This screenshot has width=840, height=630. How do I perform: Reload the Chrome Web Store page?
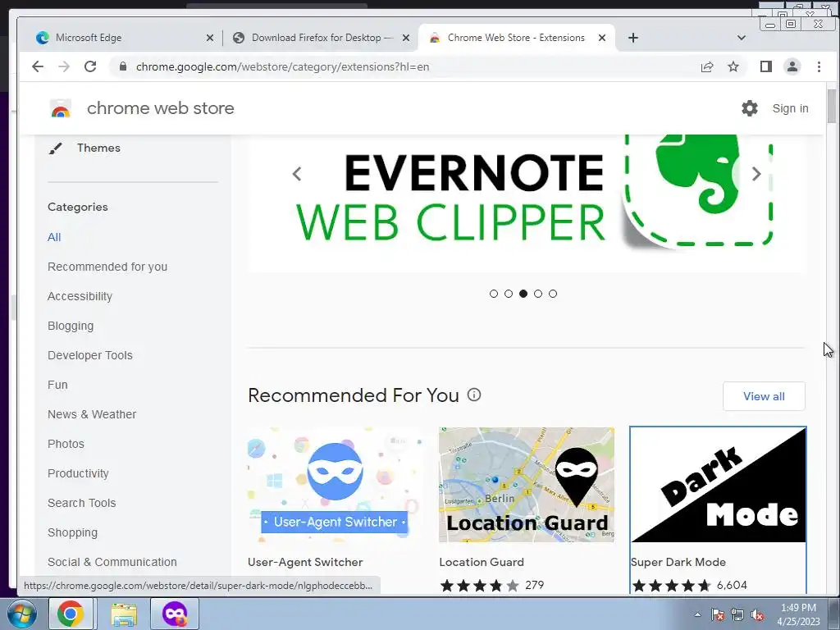(x=90, y=66)
